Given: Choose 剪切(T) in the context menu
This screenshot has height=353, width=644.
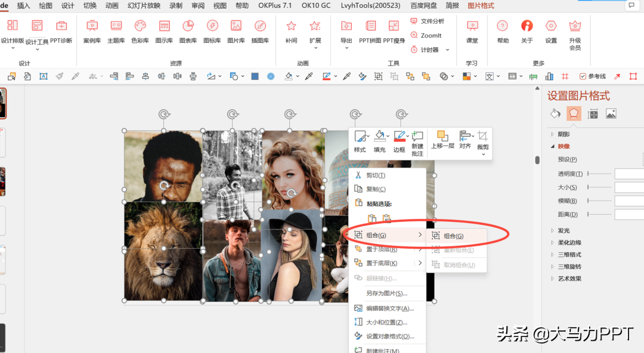Looking at the screenshot, I should coord(387,175).
